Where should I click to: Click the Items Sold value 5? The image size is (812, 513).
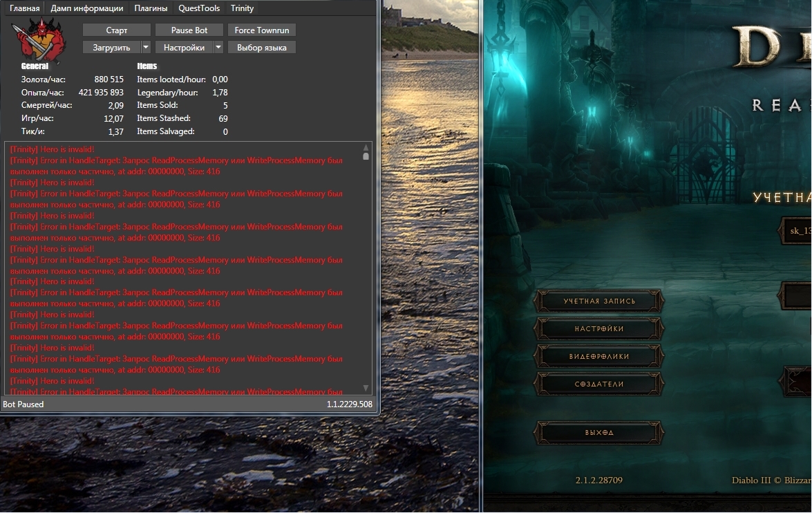tap(225, 105)
